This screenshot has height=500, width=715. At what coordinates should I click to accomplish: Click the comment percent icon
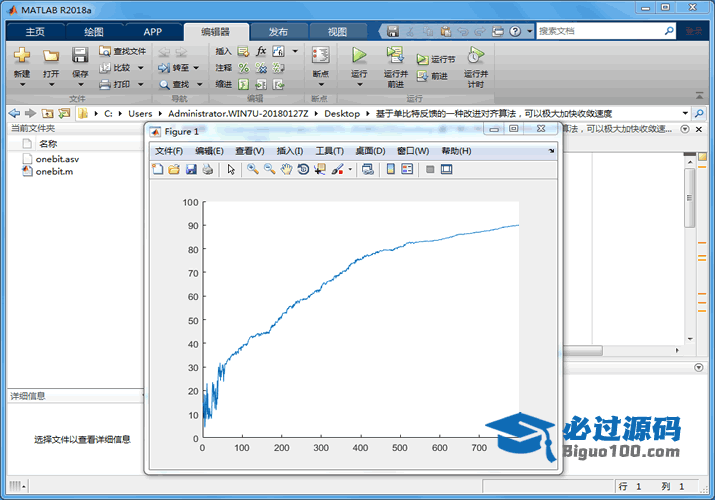tap(244, 68)
